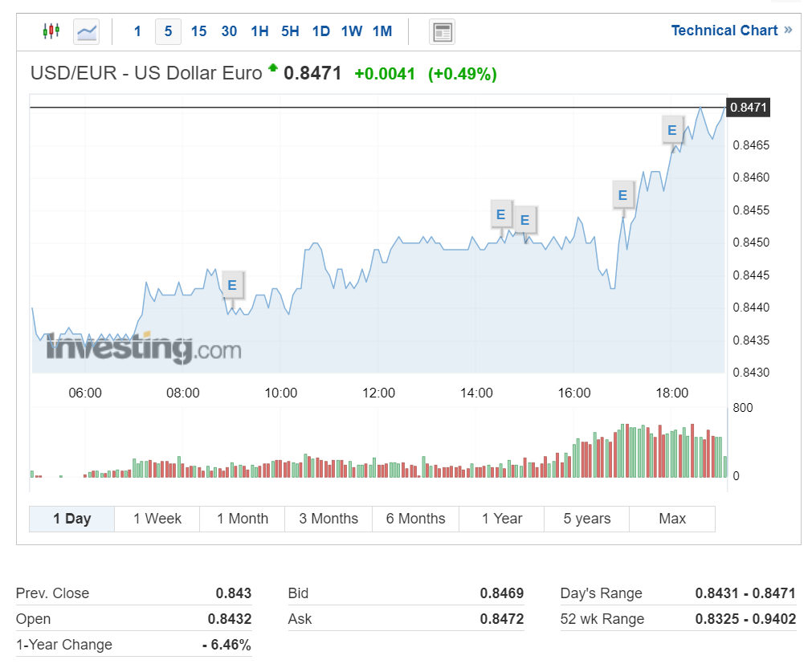Viewport: 812px width, 664px height.
Task: Set chart interval to 1M
Action: click(382, 31)
